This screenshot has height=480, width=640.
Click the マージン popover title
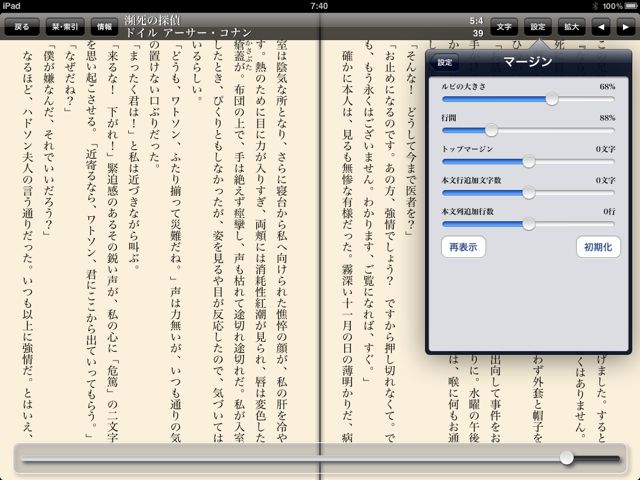pos(528,62)
